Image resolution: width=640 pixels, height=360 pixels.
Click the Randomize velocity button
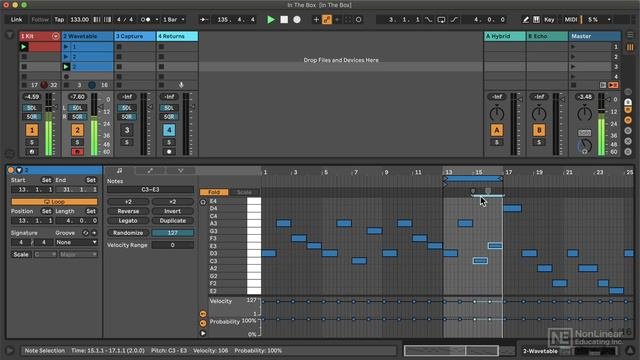pyautogui.click(x=128, y=233)
